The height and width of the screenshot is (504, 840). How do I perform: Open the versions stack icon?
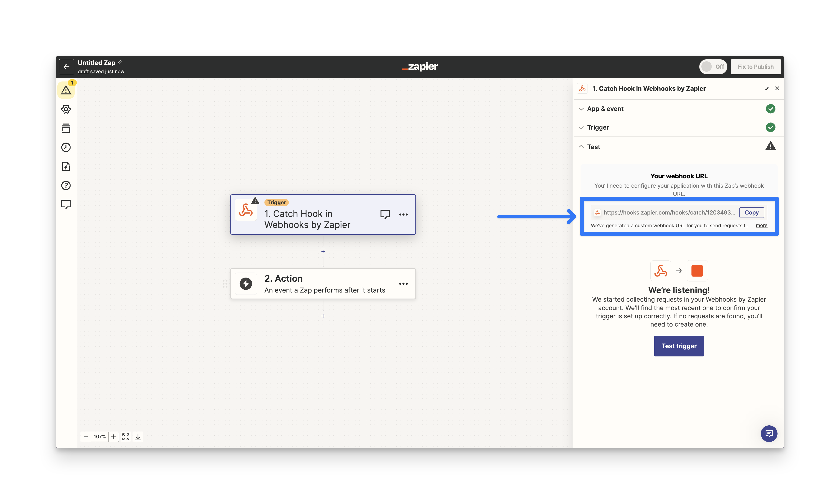(66, 128)
